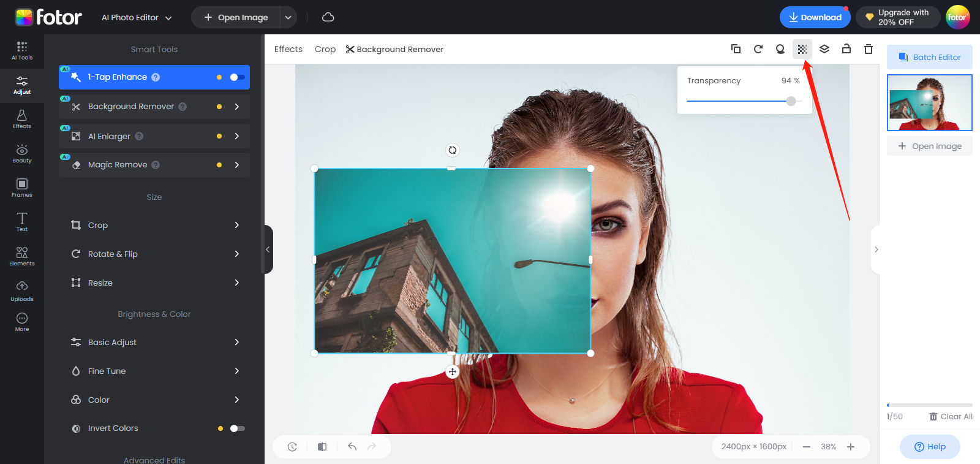Click Upgrade with 20% OFF
Image resolution: width=980 pixels, height=464 pixels.
click(898, 17)
